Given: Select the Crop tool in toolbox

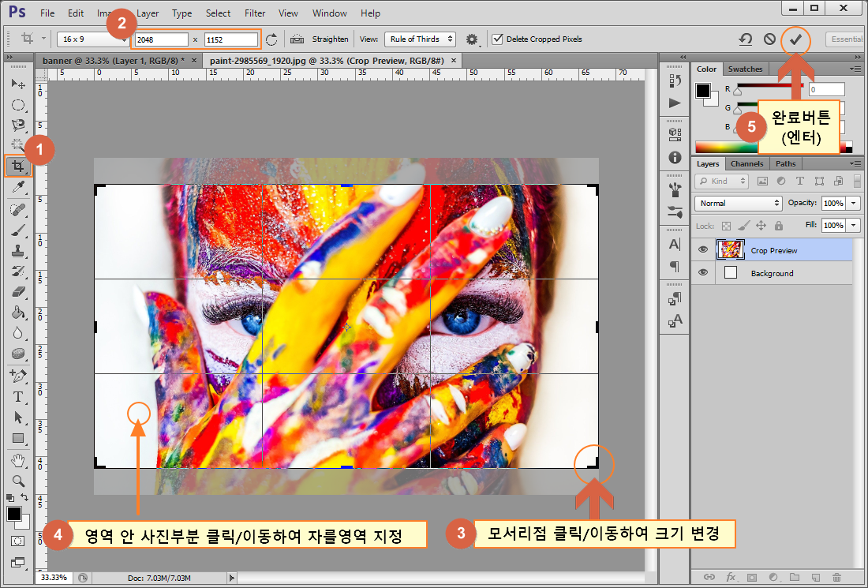Looking at the screenshot, I should tap(18, 166).
